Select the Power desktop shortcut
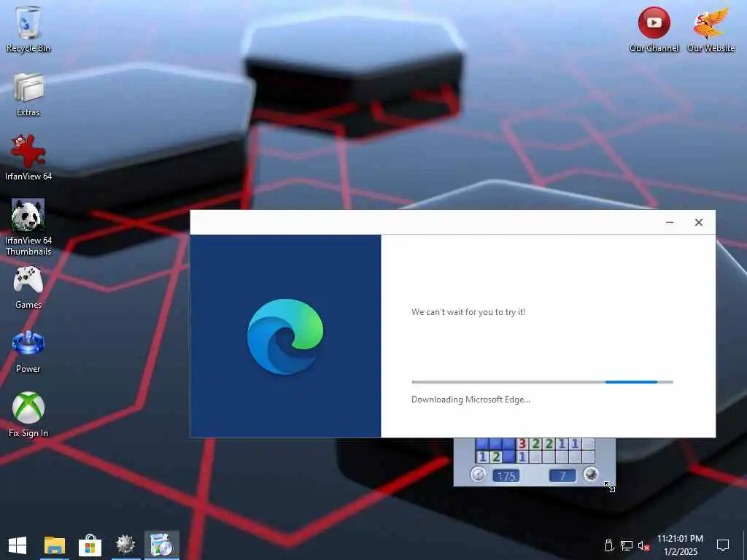Screen dimensions: 747x560 pos(28,351)
